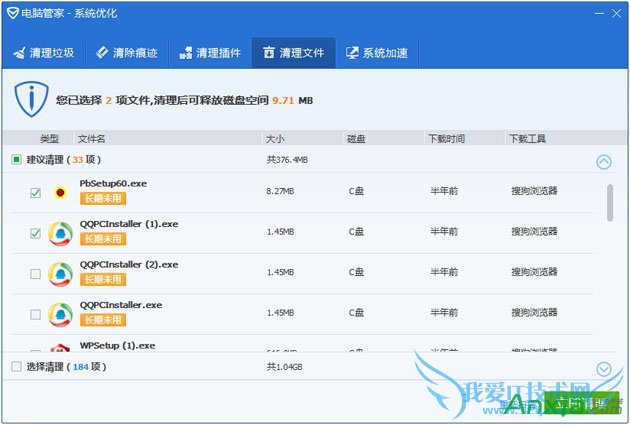
Task: Switch to the 清理垃圾 tab
Action: pyautogui.click(x=44, y=52)
